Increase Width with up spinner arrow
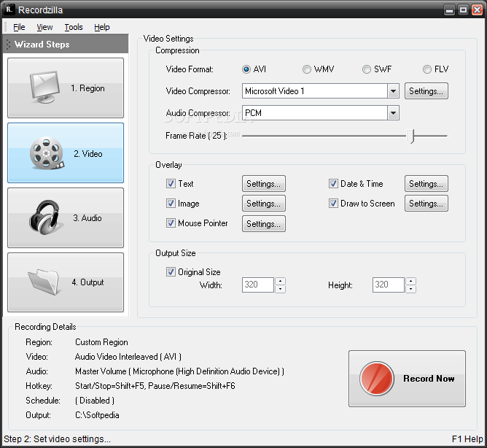 tap(280, 281)
